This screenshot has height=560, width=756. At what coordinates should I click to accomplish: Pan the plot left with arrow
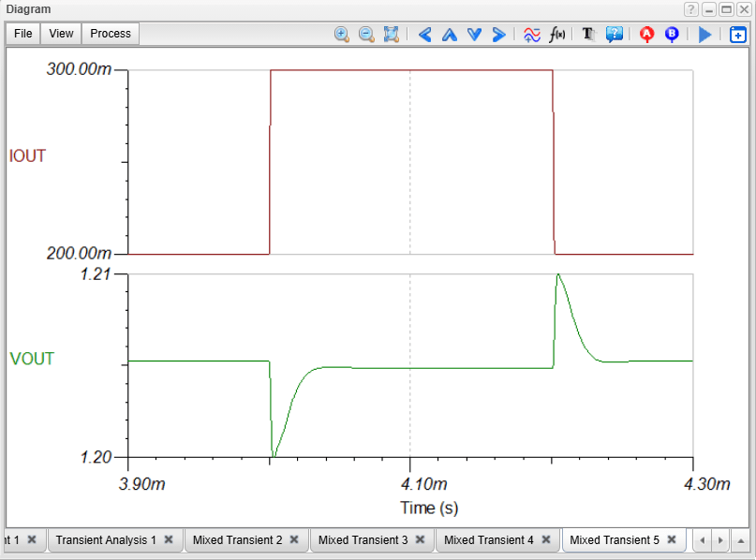pyautogui.click(x=424, y=34)
